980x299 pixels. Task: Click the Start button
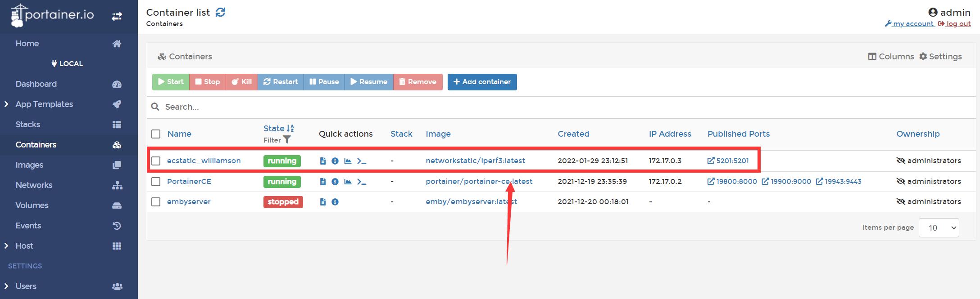pos(171,82)
